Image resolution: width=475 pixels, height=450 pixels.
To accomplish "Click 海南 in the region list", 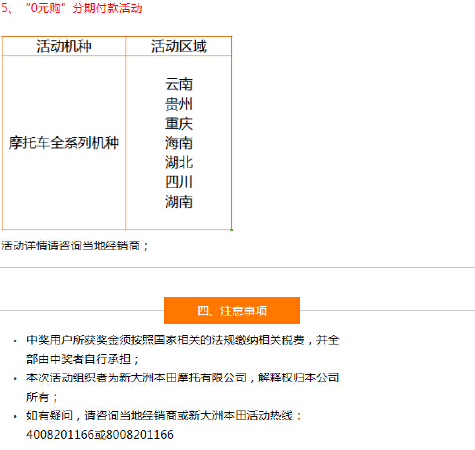I will (179, 143).
